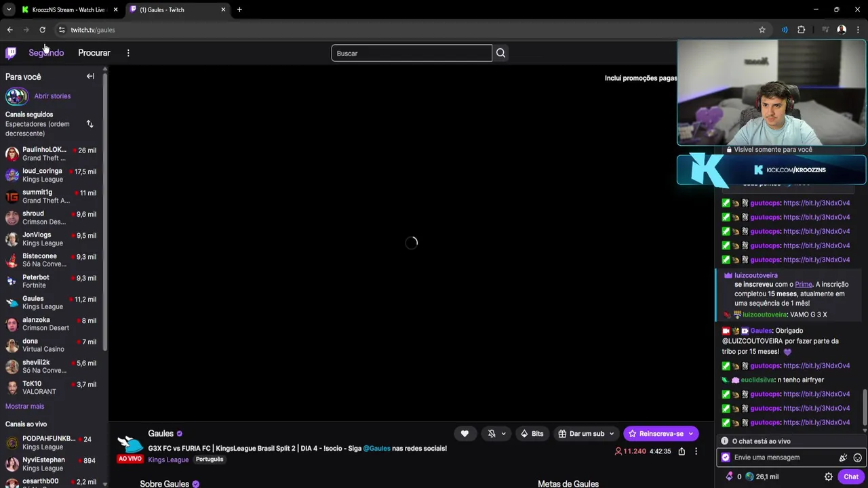868x488 pixels.
Task: Open browser extensions puzzle icon
Action: [x=801, y=30]
